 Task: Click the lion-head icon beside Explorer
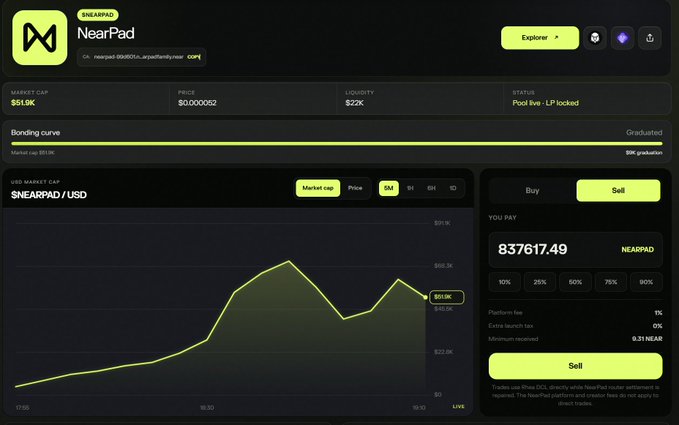[x=595, y=38]
